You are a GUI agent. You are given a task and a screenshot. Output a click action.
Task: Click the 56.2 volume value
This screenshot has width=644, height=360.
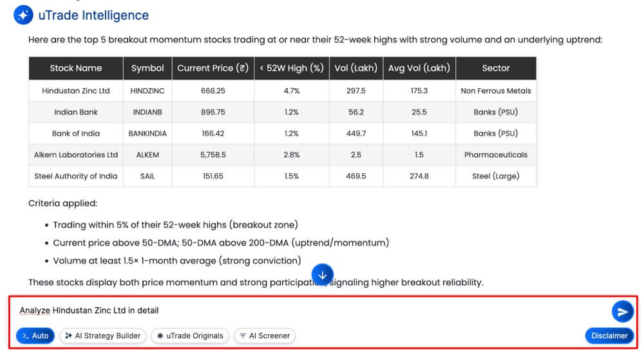(356, 112)
